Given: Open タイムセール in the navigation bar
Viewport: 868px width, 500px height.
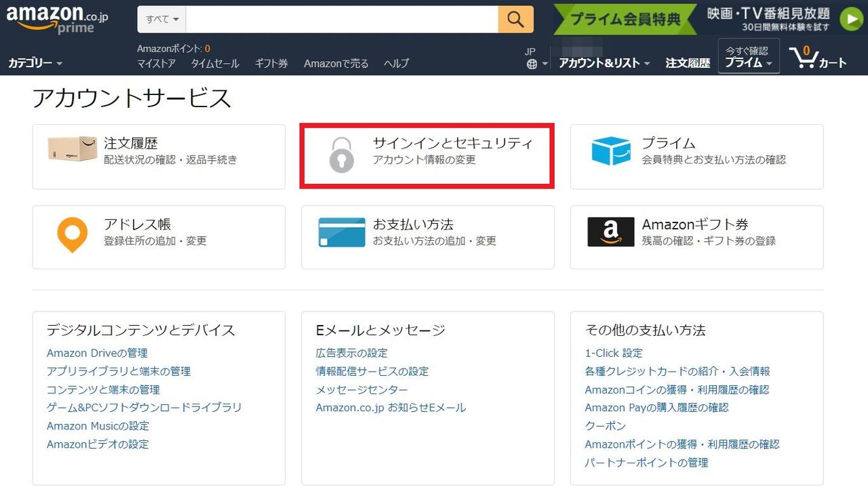Looking at the screenshot, I should tap(215, 63).
